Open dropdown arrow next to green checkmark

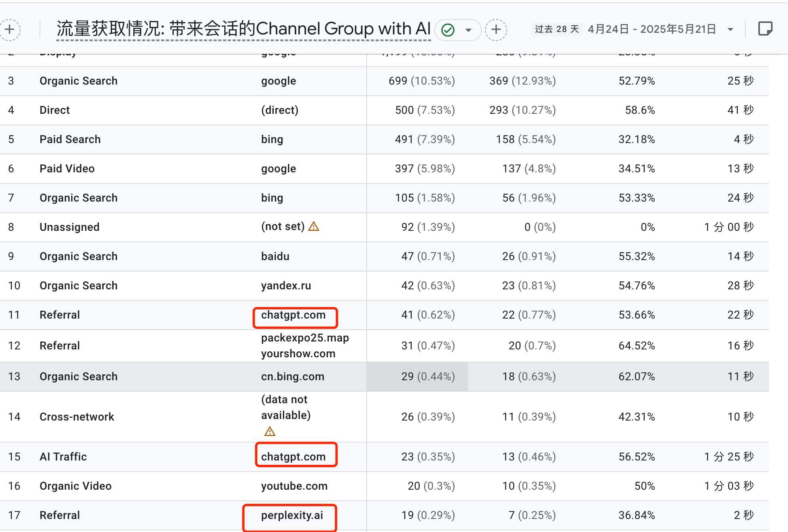[x=468, y=30]
